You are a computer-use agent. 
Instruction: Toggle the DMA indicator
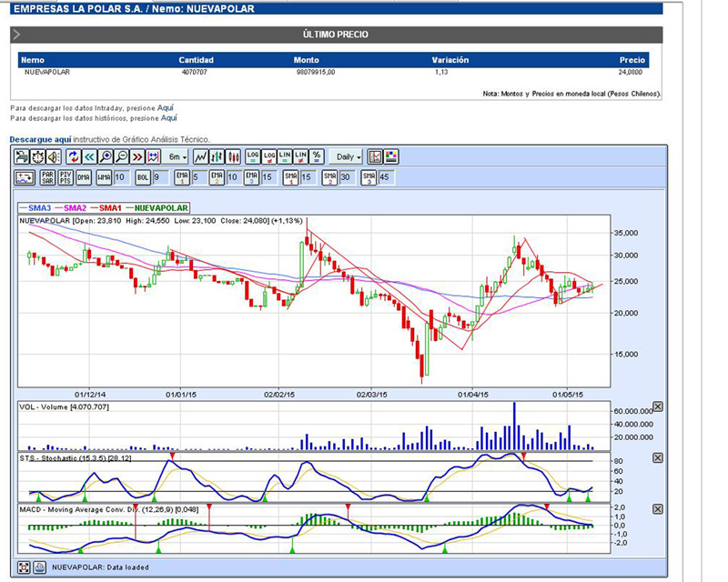click(x=84, y=177)
